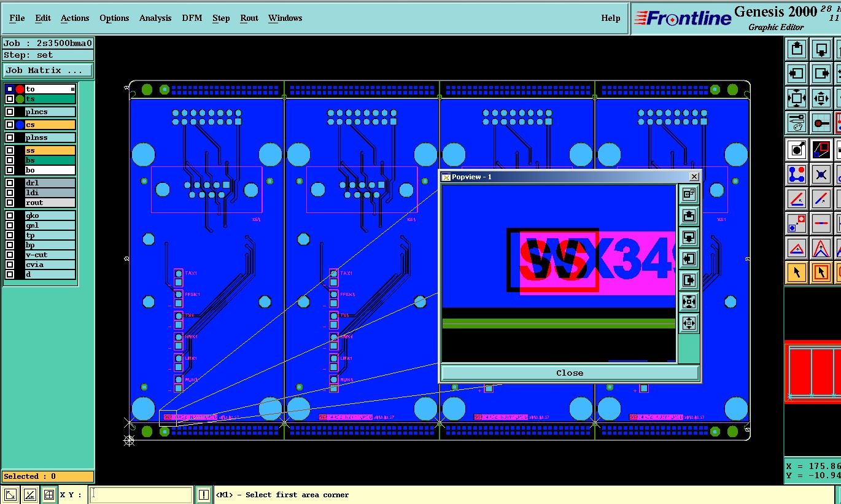Click Popview pan right icon
The width and height of the screenshot is (841, 504).
(x=689, y=280)
